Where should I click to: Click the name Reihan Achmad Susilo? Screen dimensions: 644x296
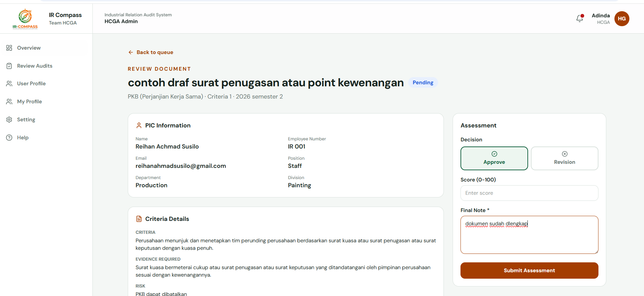click(x=167, y=146)
